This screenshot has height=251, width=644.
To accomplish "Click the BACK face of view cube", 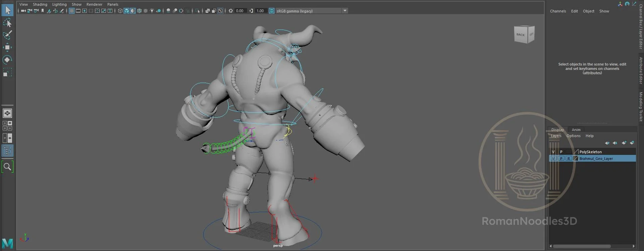I will [521, 35].
